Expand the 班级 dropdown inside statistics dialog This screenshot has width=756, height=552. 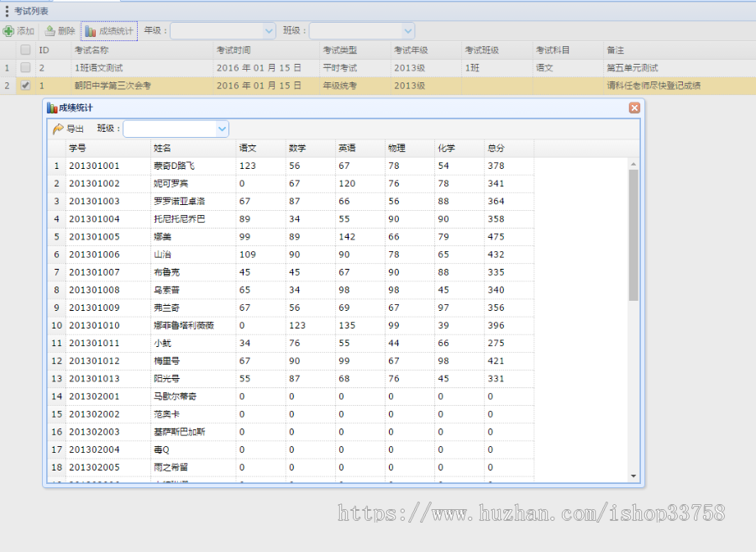click(x=221, y=129)
